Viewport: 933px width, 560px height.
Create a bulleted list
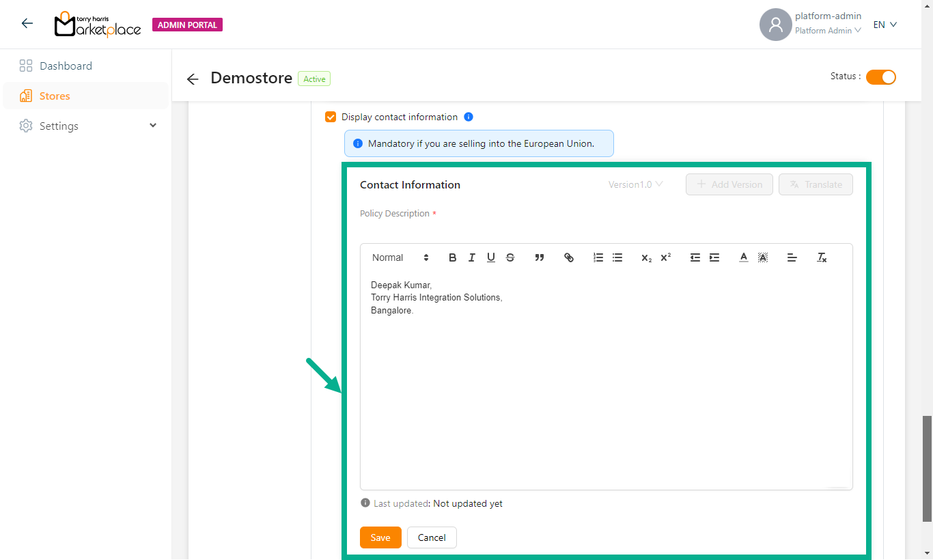click(x=617, y=257)
